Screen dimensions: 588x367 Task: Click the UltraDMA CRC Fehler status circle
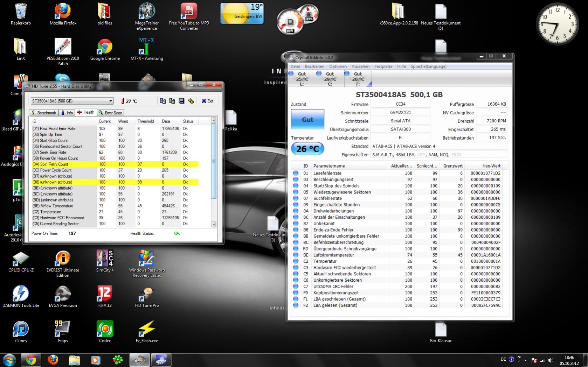[296, 287]
